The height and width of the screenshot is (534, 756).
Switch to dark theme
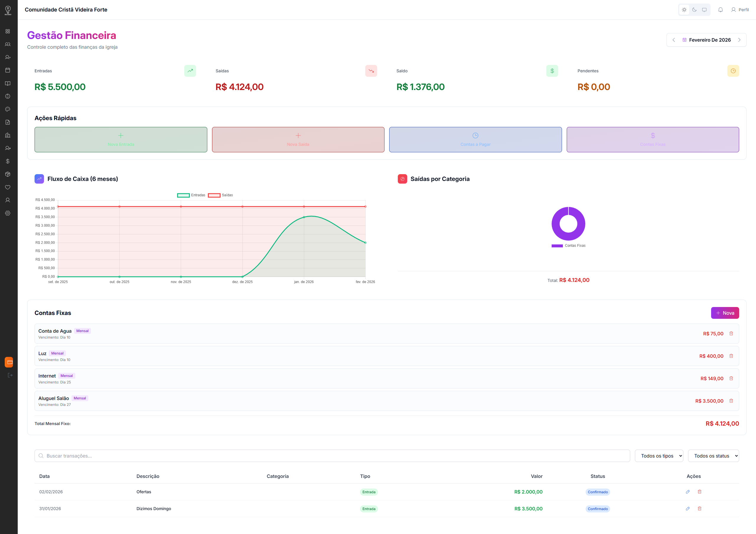click(x=694, y=10)
